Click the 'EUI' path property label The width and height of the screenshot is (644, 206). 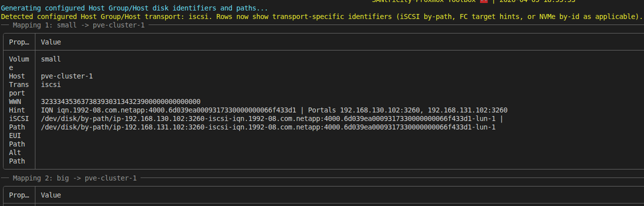(x=15, y=136)
